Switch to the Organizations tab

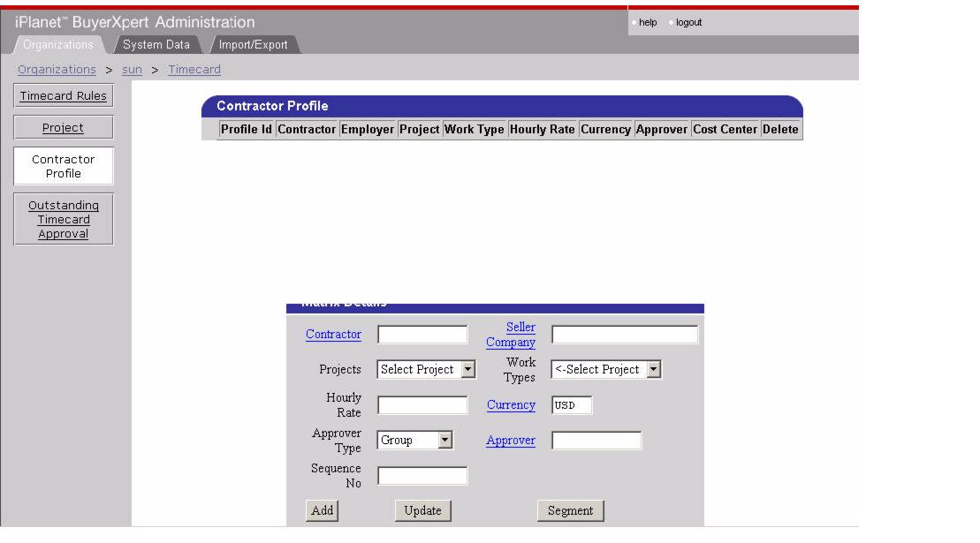(x=58, y=45)
